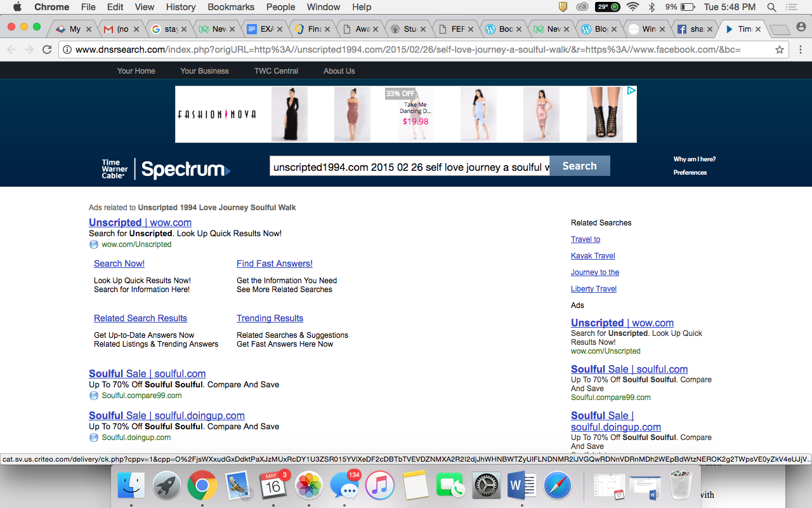Viewport: 812px width, 508px height.
Task: Reload the current page
Action: [x=47, y=50]
